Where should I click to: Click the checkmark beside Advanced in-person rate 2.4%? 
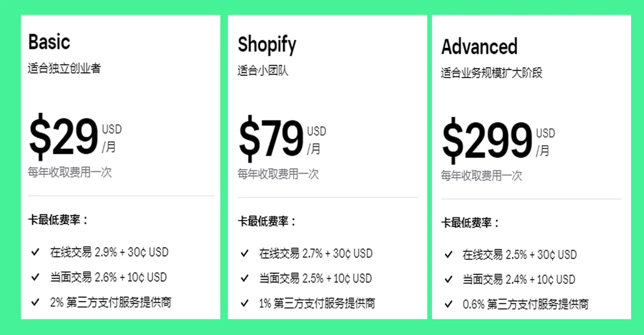449,280
